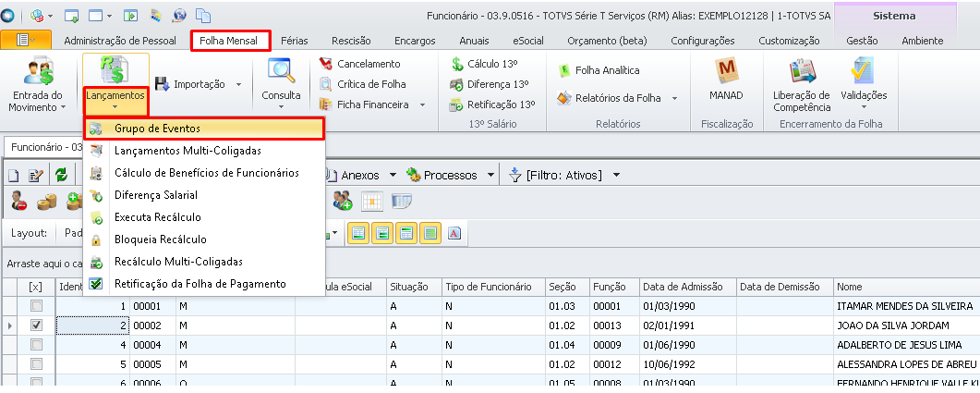Sort by the Data de Admissão column header
980x393 pixels.
tap(687, 287)
